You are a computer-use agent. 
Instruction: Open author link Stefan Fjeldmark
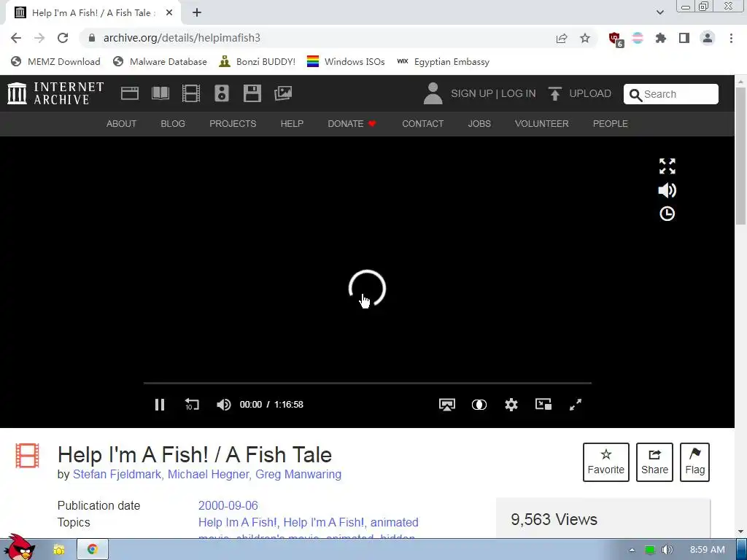coord(117,474)
